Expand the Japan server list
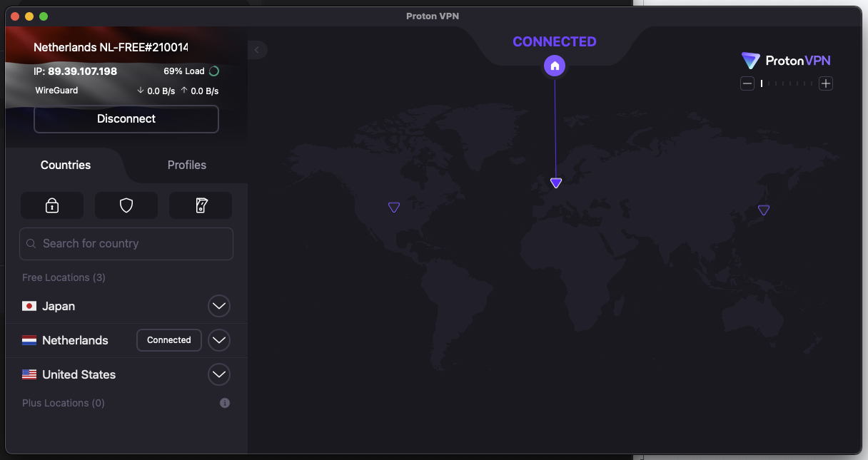 [x=219, y=306]
